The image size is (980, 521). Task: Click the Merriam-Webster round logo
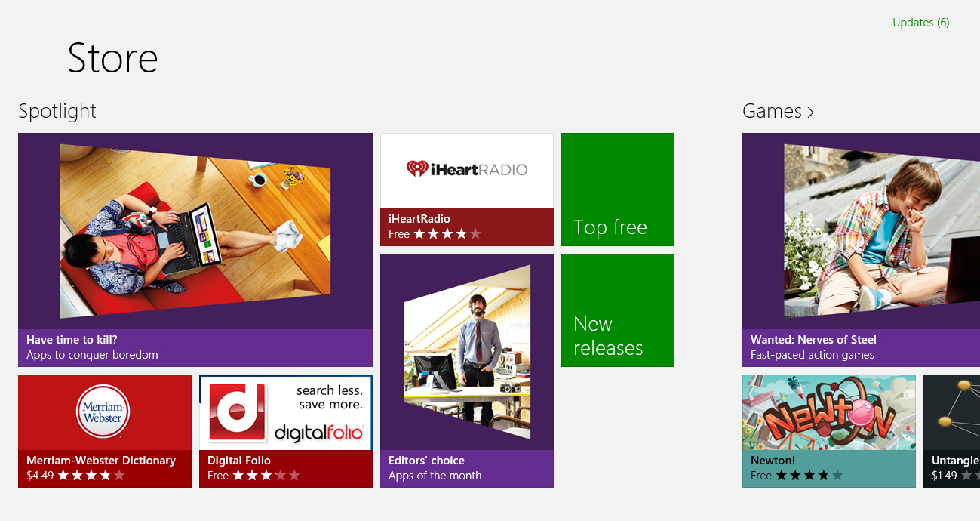tap(103, 412)
